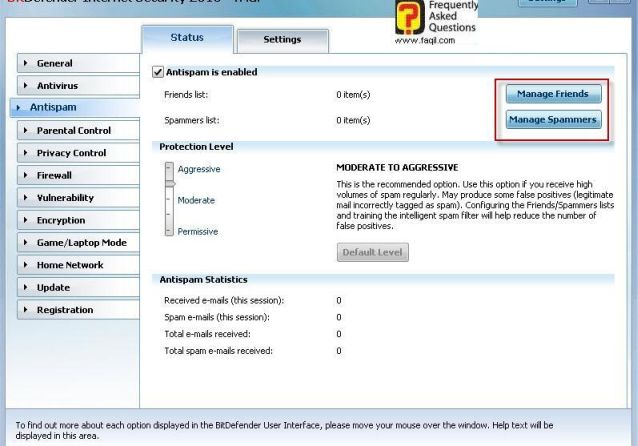The image size is (638, 446).
Task: Open the Settings tab
Action: (x=282, y=40)
